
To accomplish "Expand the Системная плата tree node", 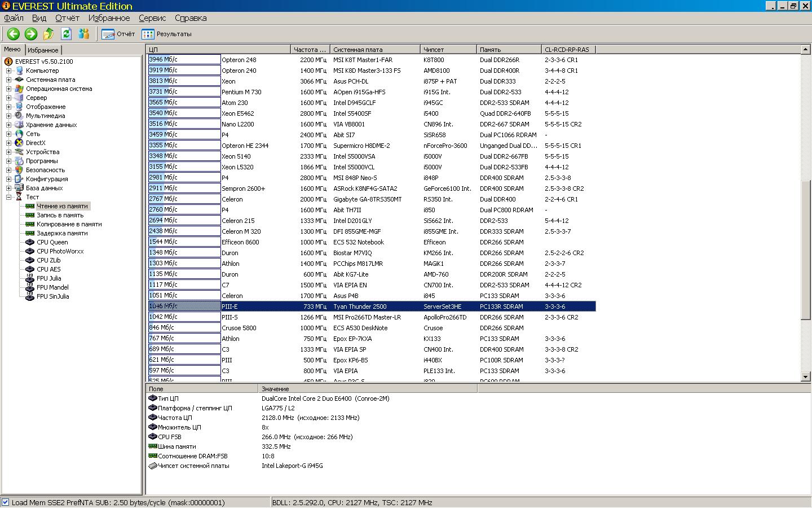I will (9, 80).
